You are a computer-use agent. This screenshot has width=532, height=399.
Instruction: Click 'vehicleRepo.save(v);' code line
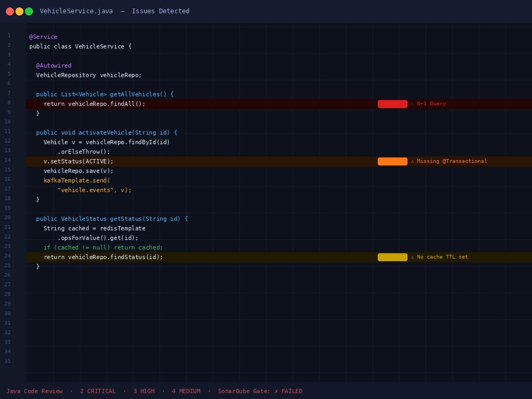tap(78, 171)
